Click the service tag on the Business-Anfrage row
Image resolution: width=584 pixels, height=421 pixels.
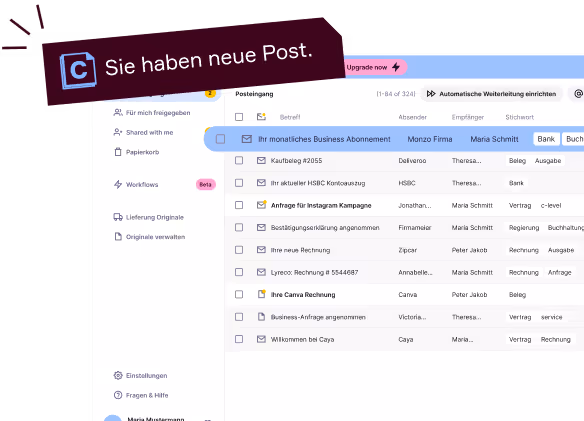click(x=552, y=317)
